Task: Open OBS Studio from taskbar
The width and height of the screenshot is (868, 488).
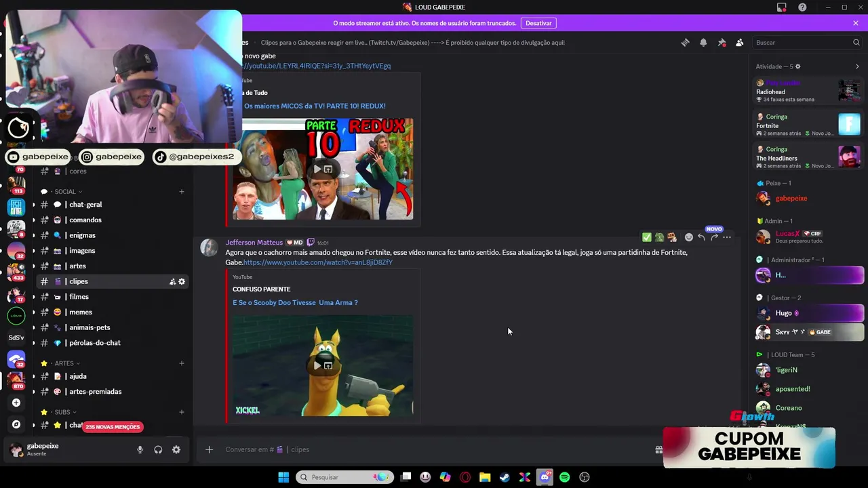Action: (585, 477)
